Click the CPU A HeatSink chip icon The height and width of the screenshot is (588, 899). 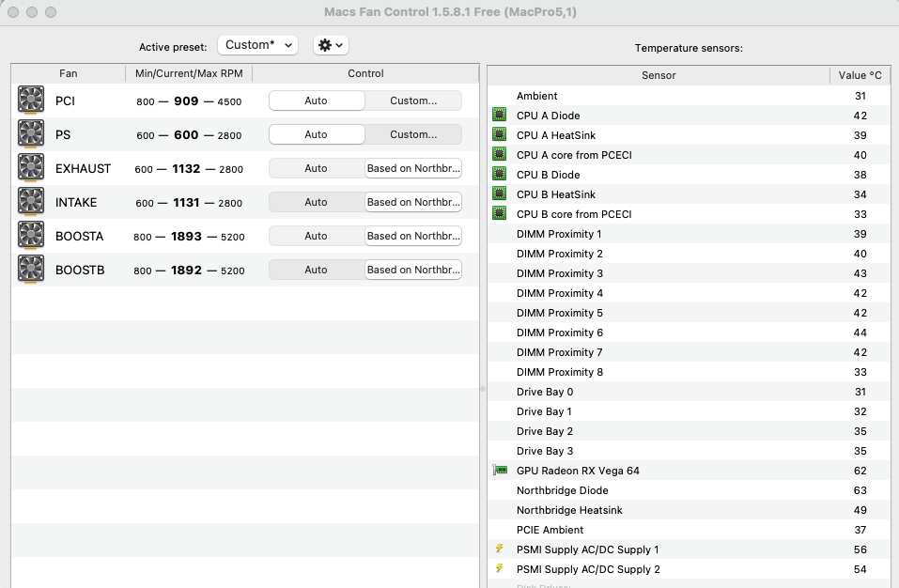point(500,134)
